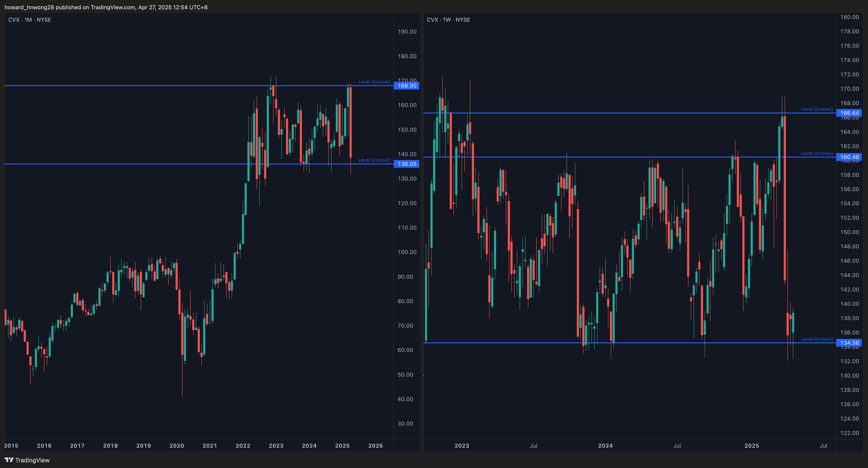Click the 190.00 tick on monthly price scale
The width and height of the screenshot is (868, 468).
407,32
